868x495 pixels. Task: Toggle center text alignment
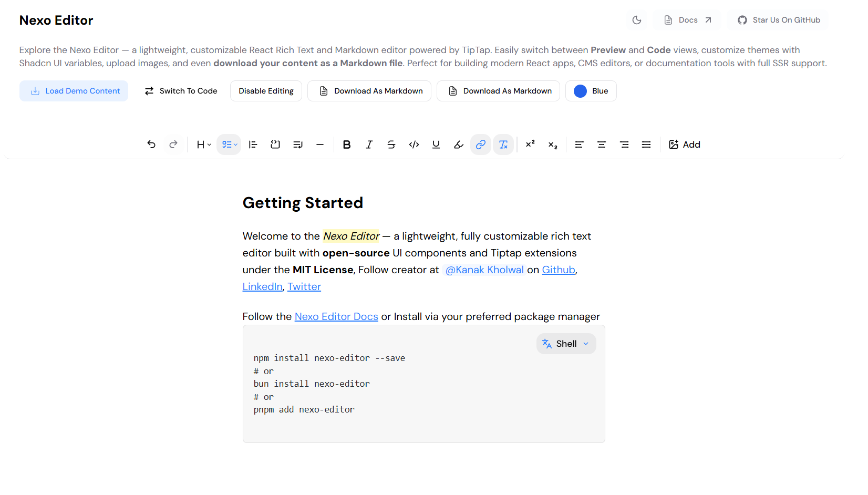(602, 145)
